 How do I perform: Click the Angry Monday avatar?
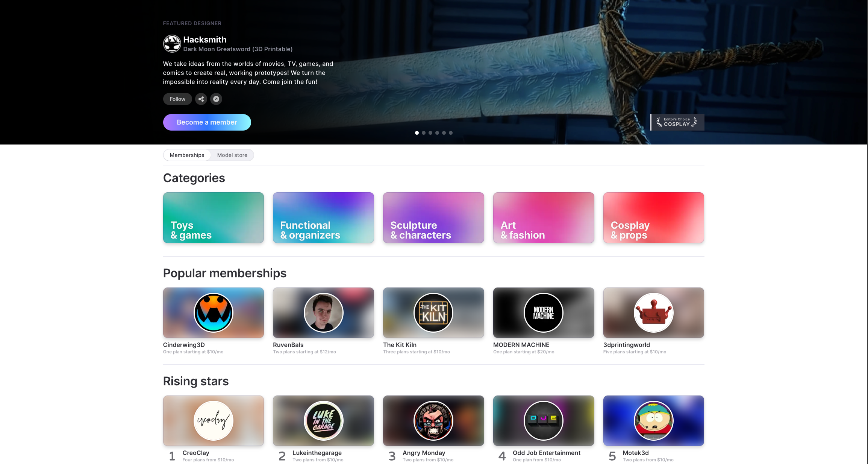point(433,420)
